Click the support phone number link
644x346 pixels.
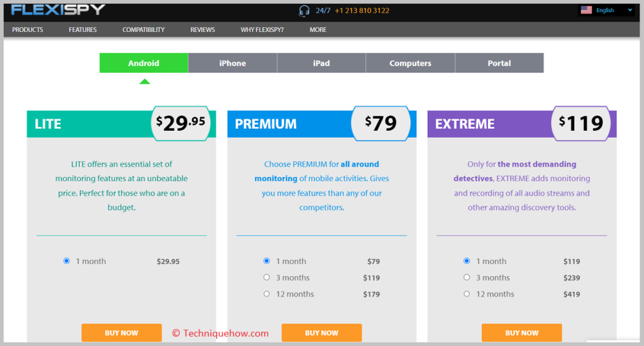click(x=362, y=11)
